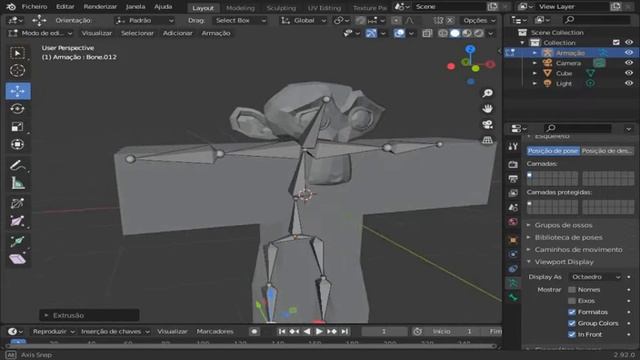Click the Posição de pose button
Viewport: 640px width, 360px height.
click(x=553, y=151)
